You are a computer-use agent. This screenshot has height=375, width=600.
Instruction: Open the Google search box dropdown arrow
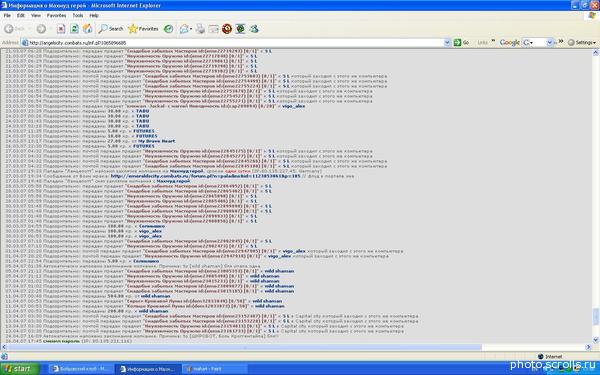pyautogui.click(x=550, y=42)
